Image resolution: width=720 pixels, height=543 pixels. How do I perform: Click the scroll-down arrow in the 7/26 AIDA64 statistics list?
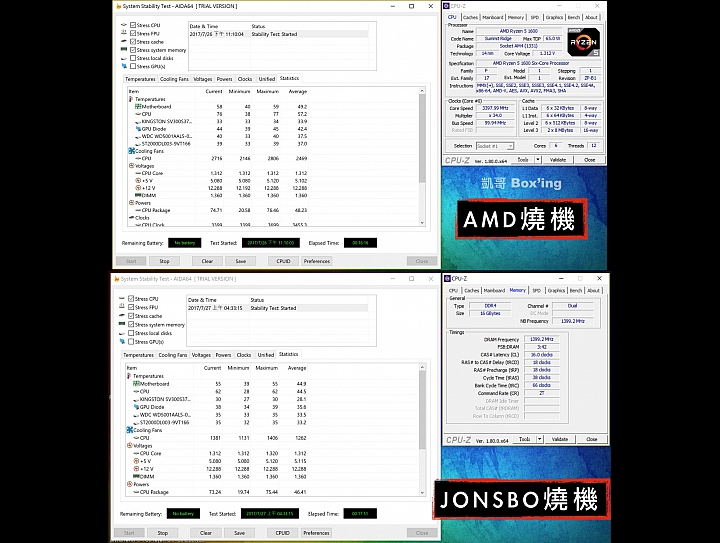point(422,223)
